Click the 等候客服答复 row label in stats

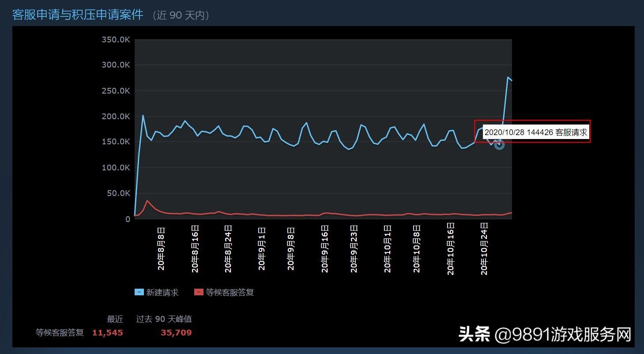[x=60, y=333]
